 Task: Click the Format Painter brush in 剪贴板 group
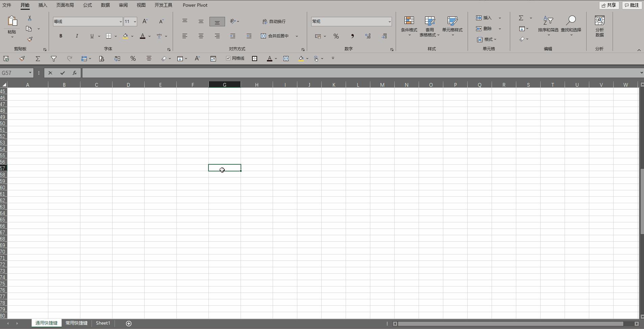(x=30, y=39)
